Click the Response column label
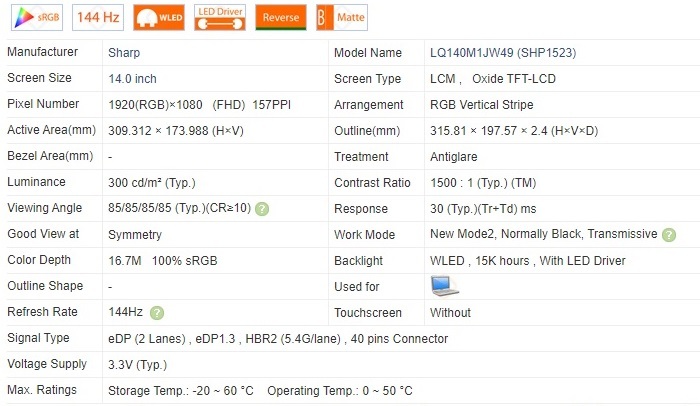Viewport: 700px width, 406px height. coord(361,209)
